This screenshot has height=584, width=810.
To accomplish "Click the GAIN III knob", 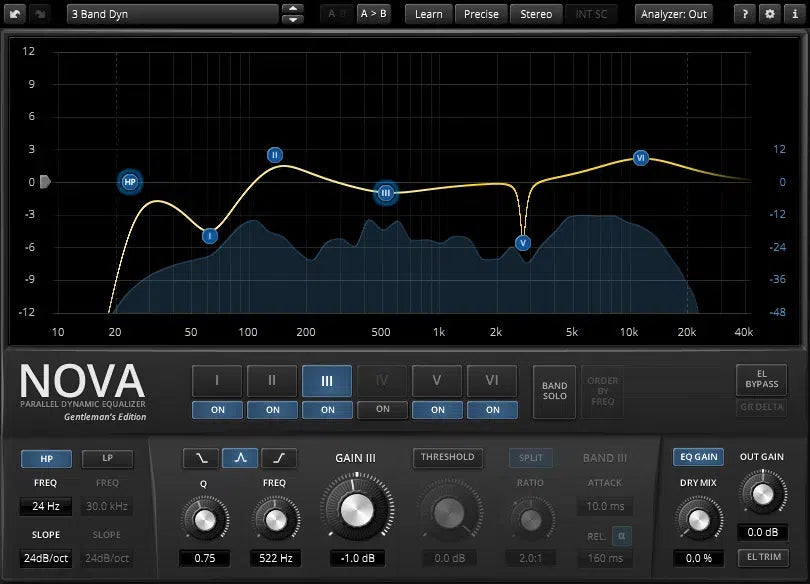I will 354,509.
